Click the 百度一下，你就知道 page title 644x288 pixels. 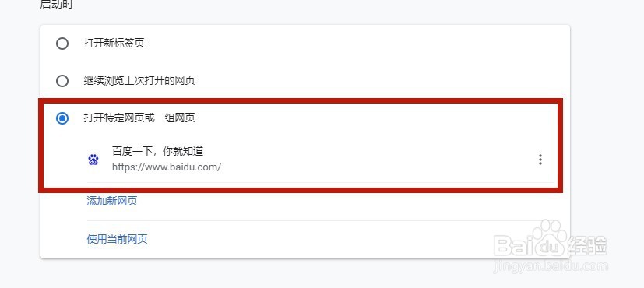158,151
